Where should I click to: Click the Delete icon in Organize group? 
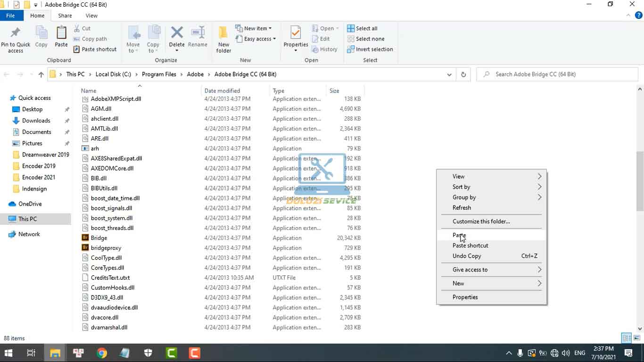point(177,37)
